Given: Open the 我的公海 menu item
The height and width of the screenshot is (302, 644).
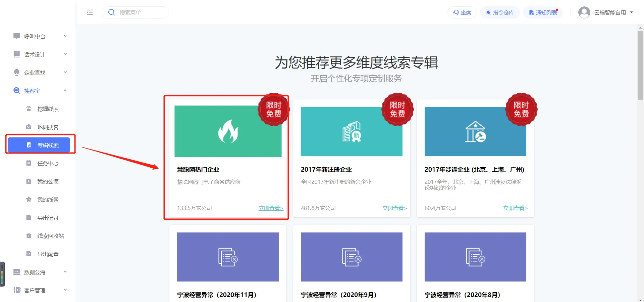Looking at the screenshot, I should (x=48, y=181).
